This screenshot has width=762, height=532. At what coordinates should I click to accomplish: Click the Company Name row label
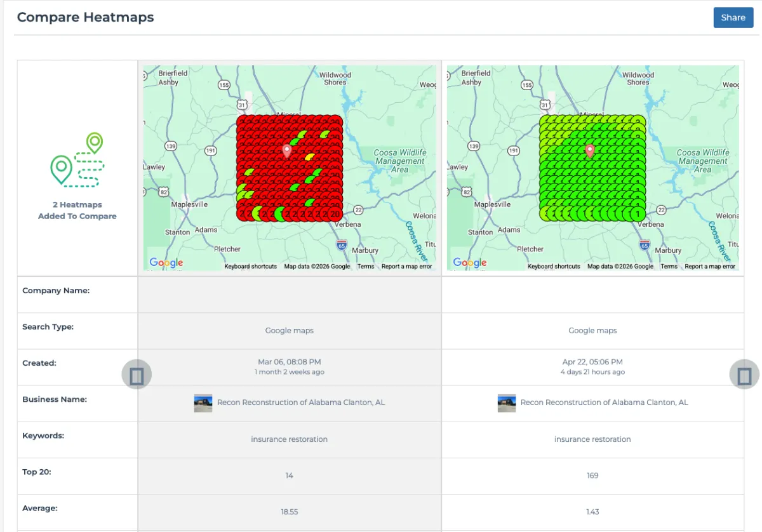(x=56, y=291)
